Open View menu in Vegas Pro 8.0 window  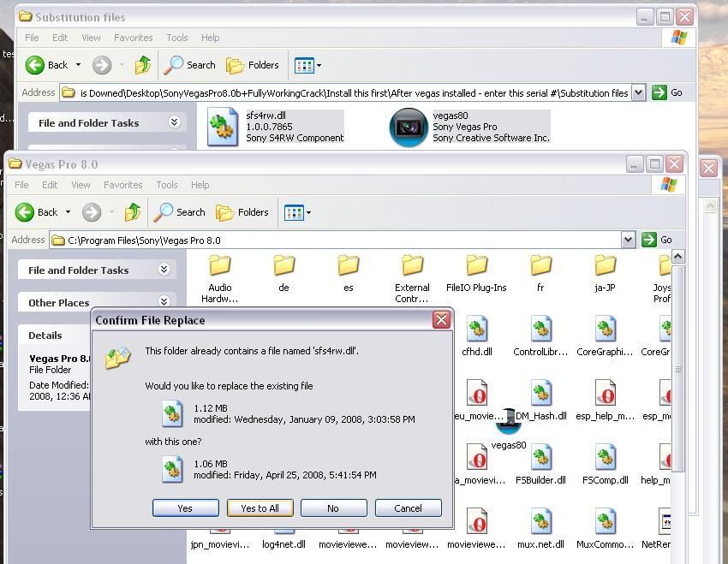click(81, 185)
